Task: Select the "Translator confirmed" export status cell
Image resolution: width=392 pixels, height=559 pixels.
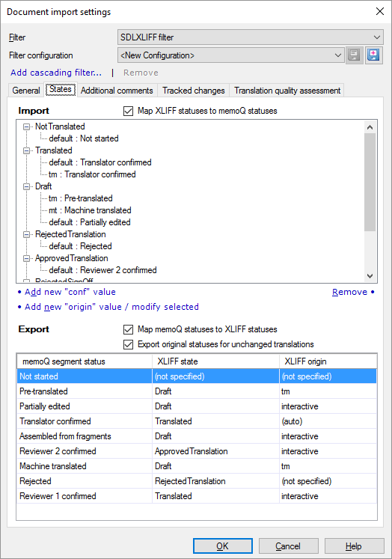Action: coord(85,421)
